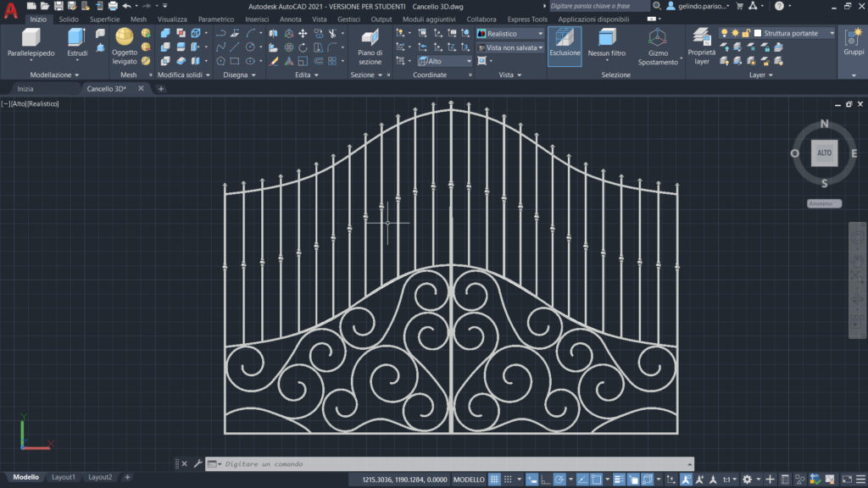The image size is (868, 488).
Task: Click the MODELLO space button in status bar
Action: pyautogui.click(x=468, y=480)
